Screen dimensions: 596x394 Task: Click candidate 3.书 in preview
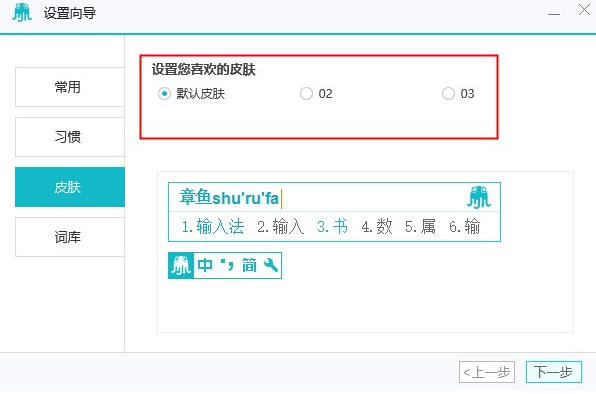332,227
